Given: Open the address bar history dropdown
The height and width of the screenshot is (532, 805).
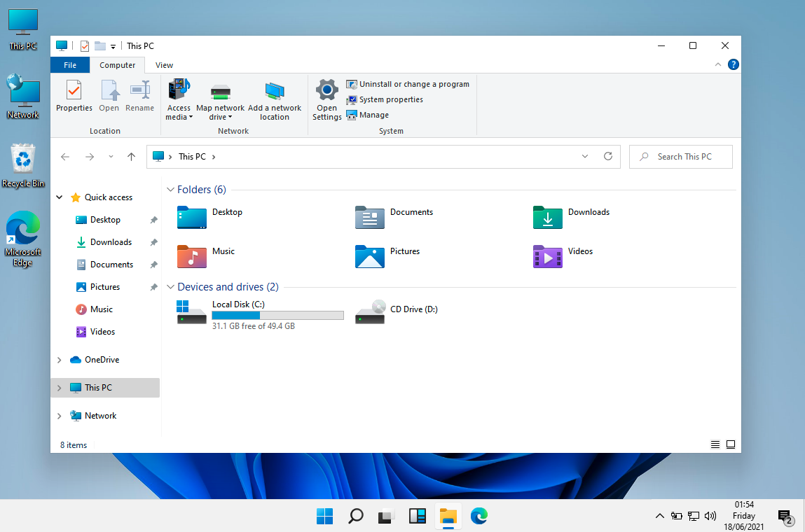Looking at the screenshot, I should pyautogui.click(x=585, y=157).
